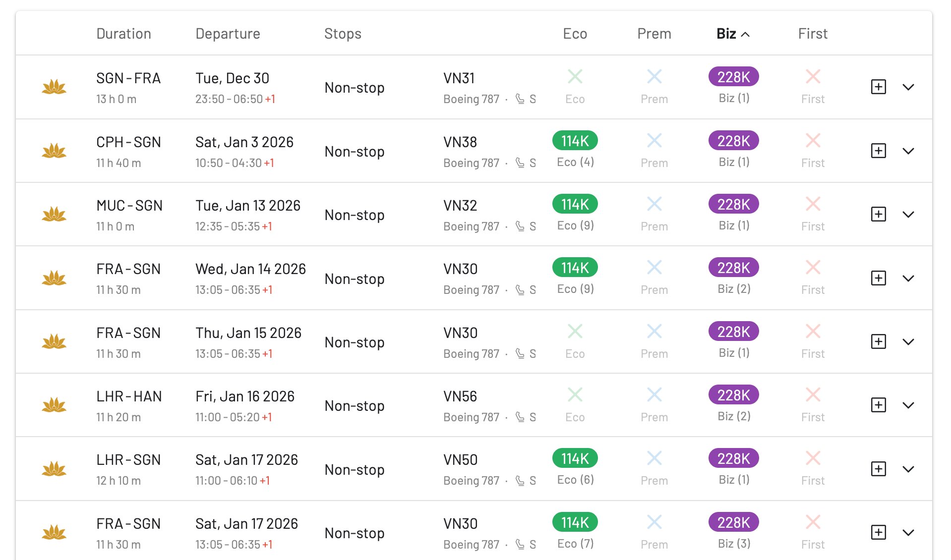Click the lotus logo on LHR-HAN row
Viewport: 951px width, 560px height.
tap(55, 405)
